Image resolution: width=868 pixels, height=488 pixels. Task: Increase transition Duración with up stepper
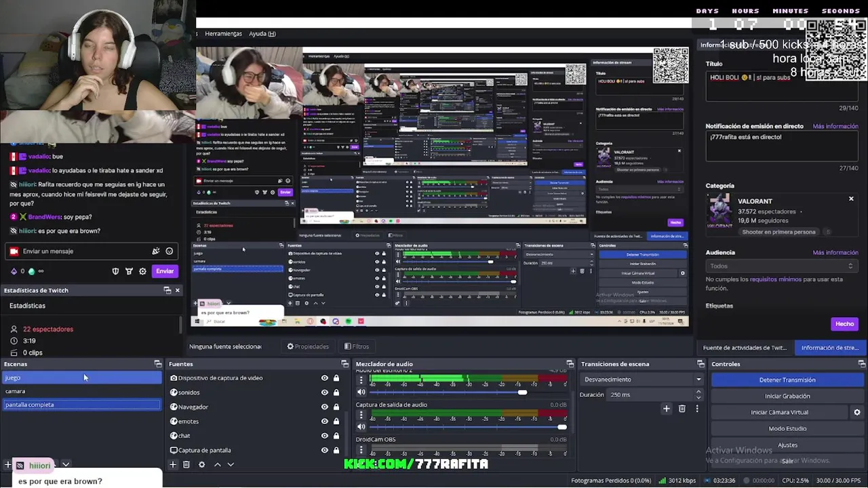point(698,392)
